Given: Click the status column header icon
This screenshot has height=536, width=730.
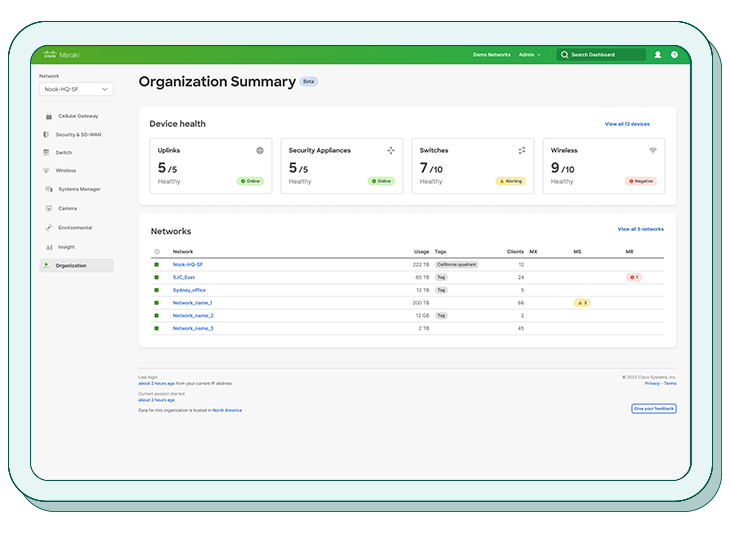Looking at the screenshot, I should [157, 251].
